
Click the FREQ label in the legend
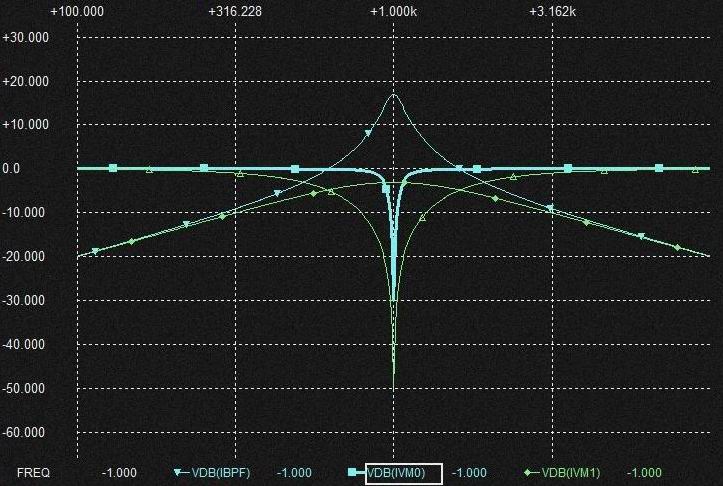click(x=33, y=473)
